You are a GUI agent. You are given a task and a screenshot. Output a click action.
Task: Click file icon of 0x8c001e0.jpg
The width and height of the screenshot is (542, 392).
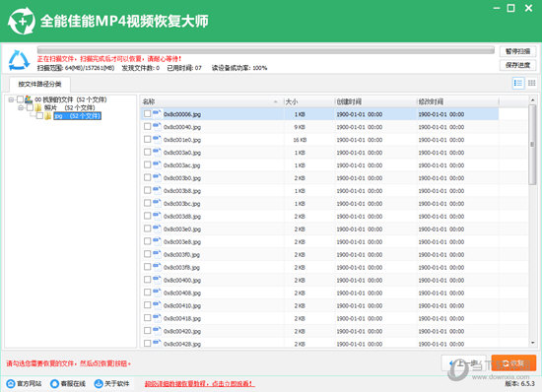click(x=157, y=140)
